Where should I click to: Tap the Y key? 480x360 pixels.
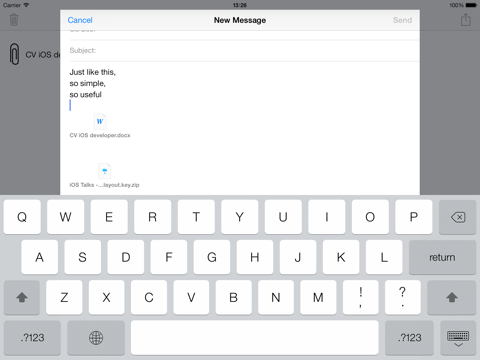pos(240,217)
